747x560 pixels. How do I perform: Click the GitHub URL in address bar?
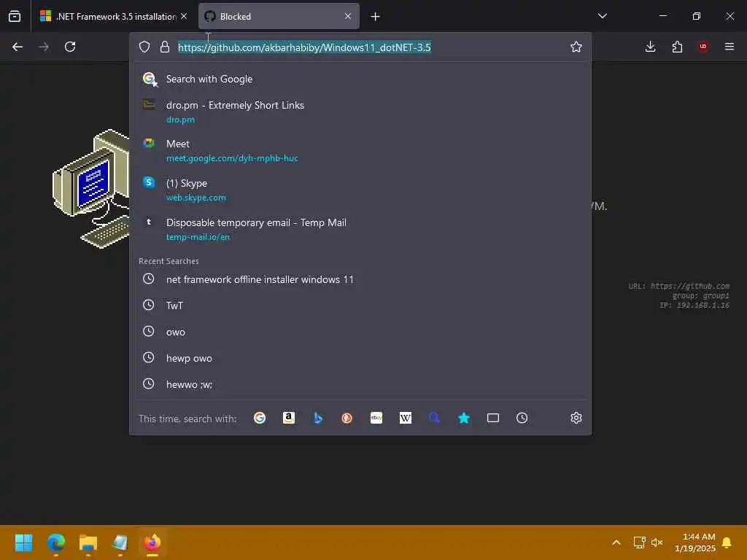[x=304, y=47]
